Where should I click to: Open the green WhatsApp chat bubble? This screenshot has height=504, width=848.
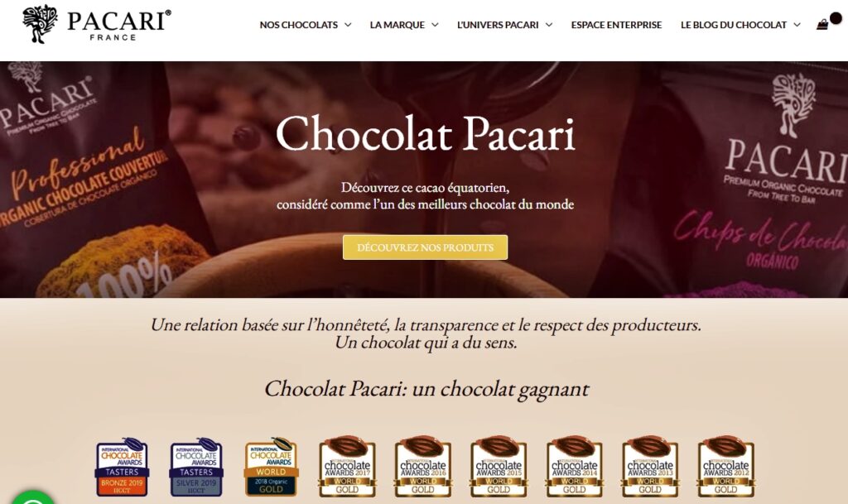tap(32, 498)
